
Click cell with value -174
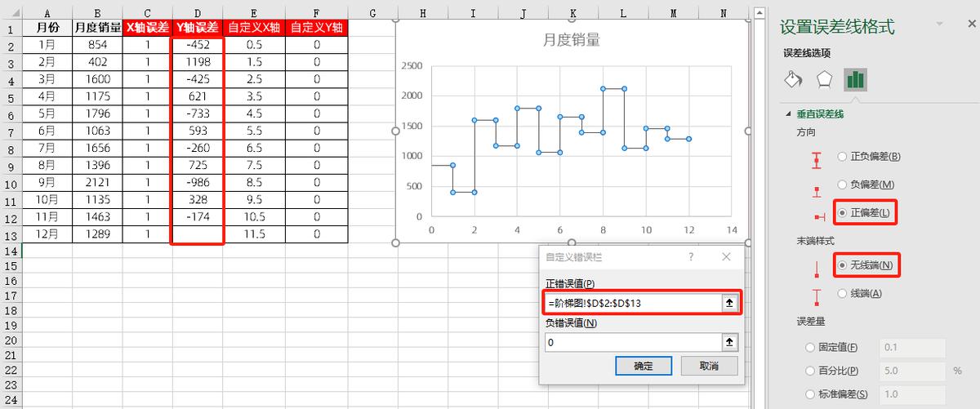[x=197, y=216]
